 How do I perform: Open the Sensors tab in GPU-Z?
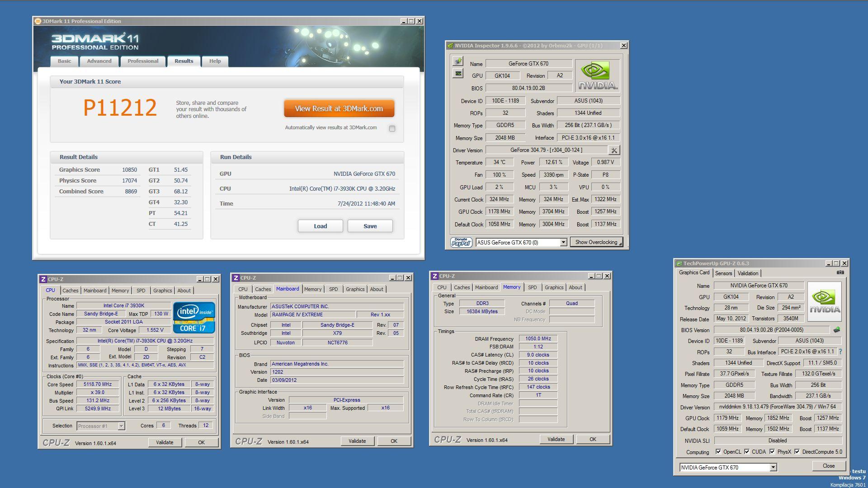pos(723,273)
